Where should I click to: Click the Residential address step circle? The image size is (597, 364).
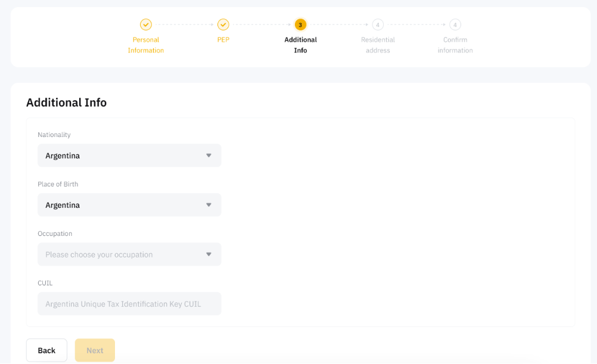378,24
